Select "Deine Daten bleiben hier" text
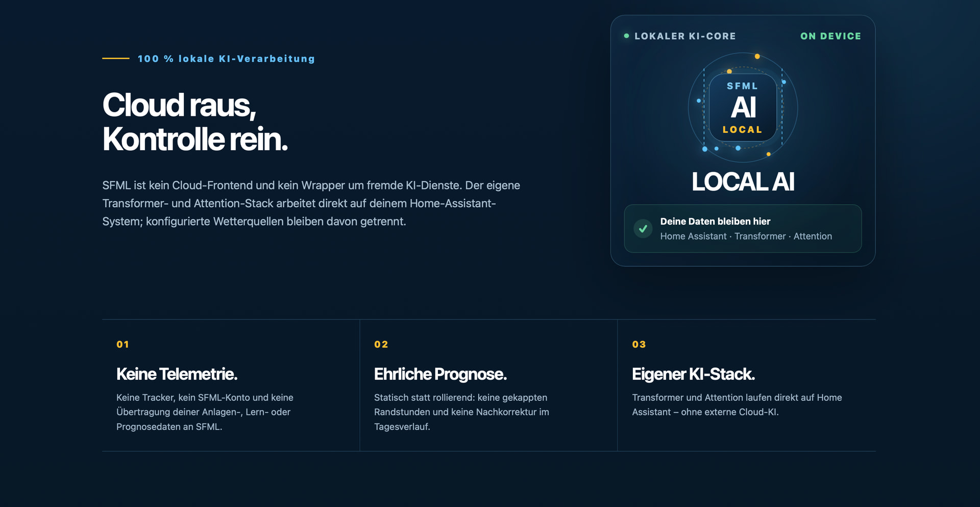Image resolution: width=980 pixels, height=507 pixels. tap(715, 221)
